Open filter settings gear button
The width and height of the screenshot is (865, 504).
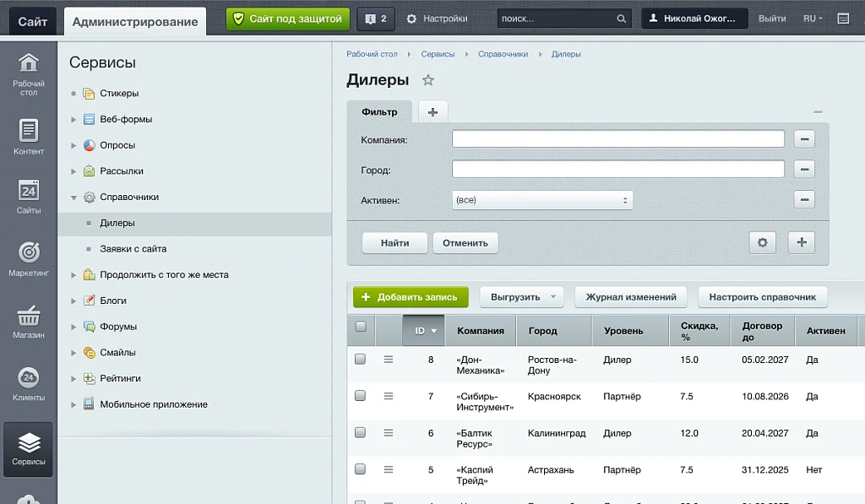(x=763, y=242)
